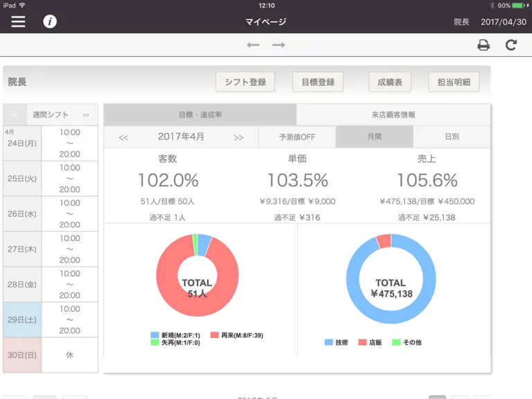Open 目標登録 button
This screenshot has width=532, height=399.
318,82
